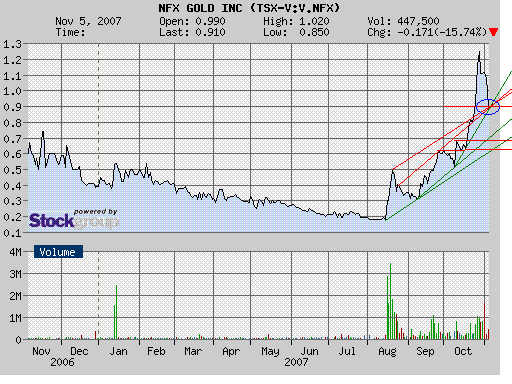Screen dimensions: 512x384
Task: Click the 0.1 price axis label
Action: tap(12, 233)
